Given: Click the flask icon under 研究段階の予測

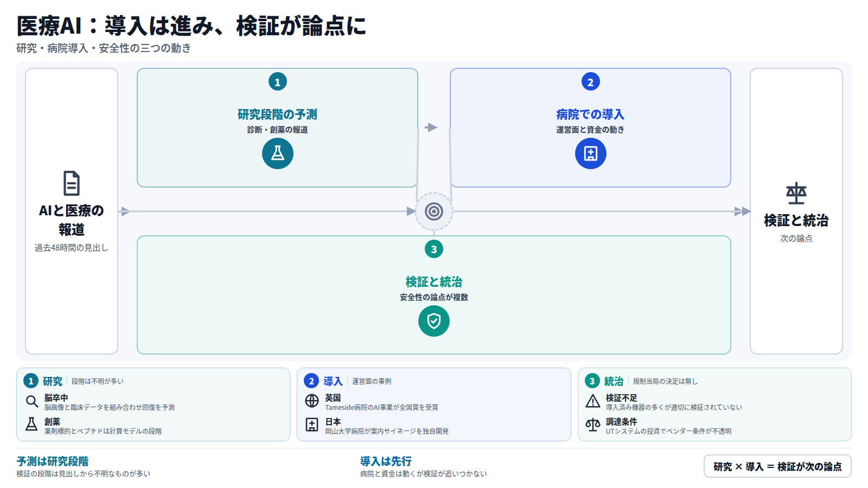Looking at the screenshot, I should 278,153.
